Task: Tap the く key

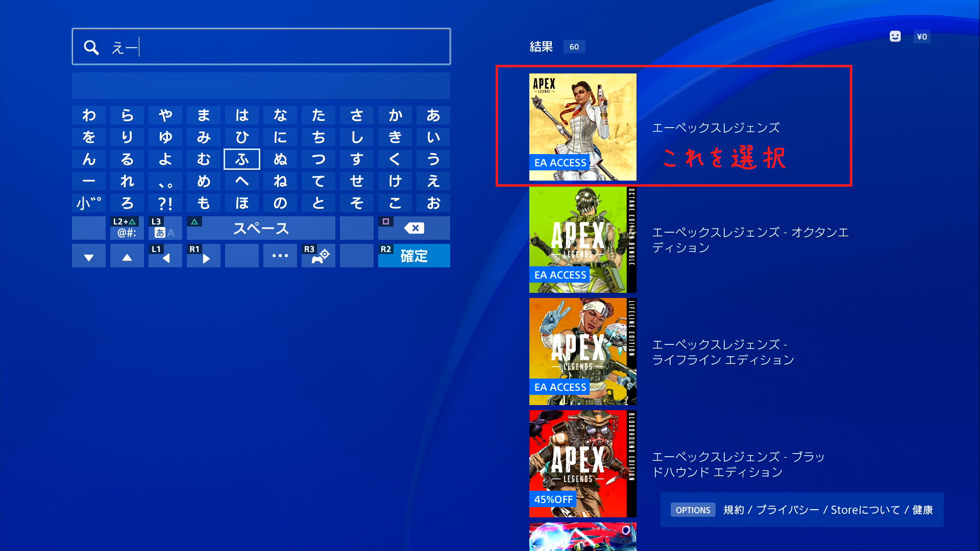Action: [395, 159]
